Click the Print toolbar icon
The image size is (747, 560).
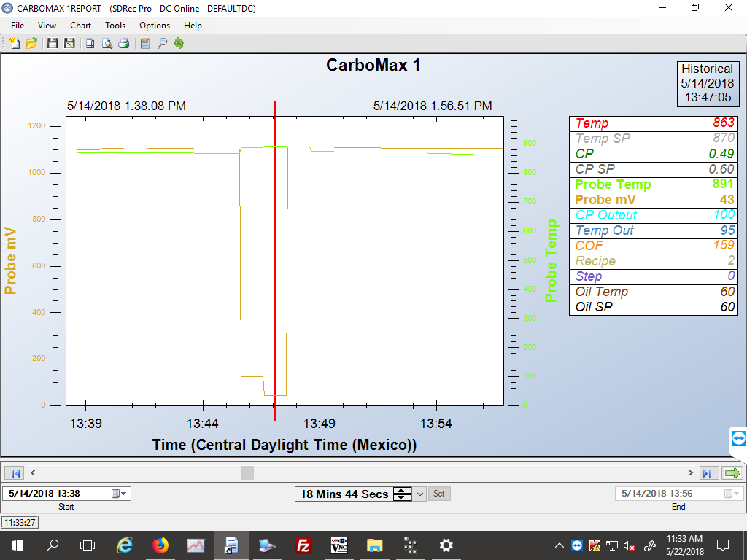124,43
